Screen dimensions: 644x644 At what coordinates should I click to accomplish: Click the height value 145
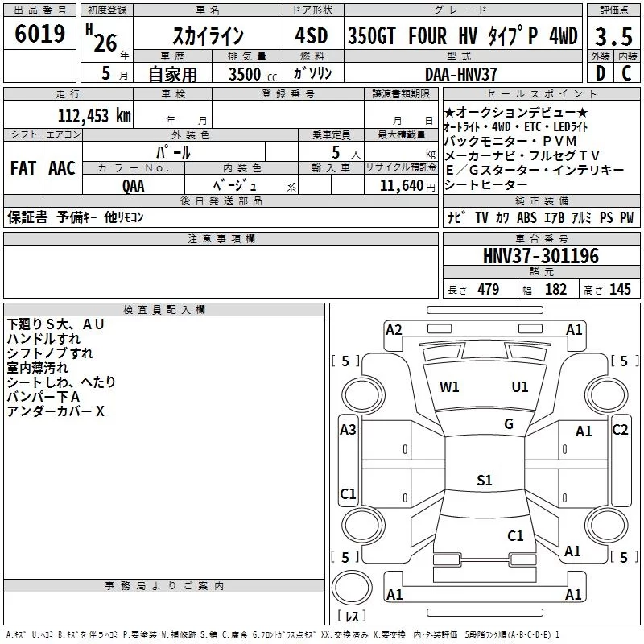pyautogui.click(x=620, y=289)
